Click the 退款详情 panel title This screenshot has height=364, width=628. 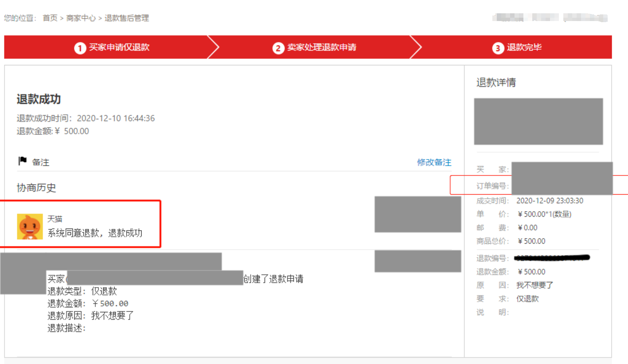point(496,82)
